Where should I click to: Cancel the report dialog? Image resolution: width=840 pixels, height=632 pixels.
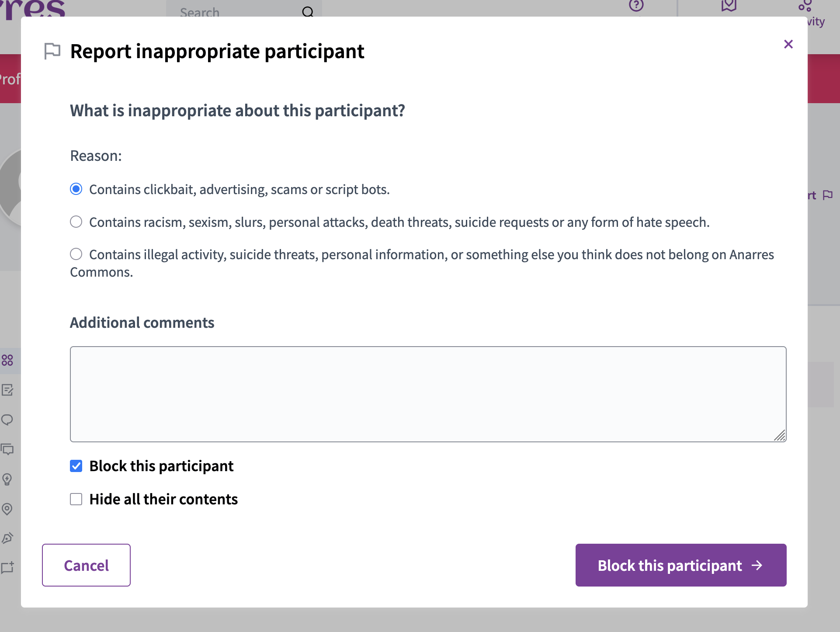click(x=86, y=565)
